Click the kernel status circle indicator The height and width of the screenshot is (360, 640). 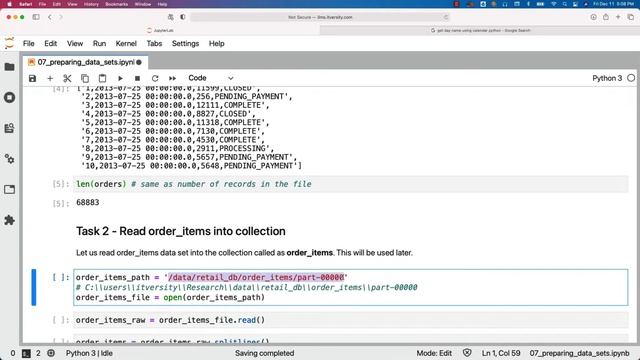[x=631, y=78]
